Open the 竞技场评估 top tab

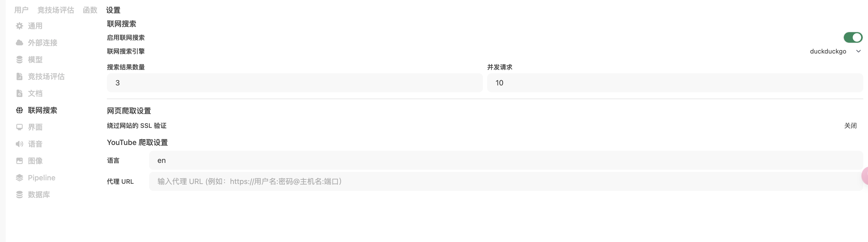[x=56, y=10]
